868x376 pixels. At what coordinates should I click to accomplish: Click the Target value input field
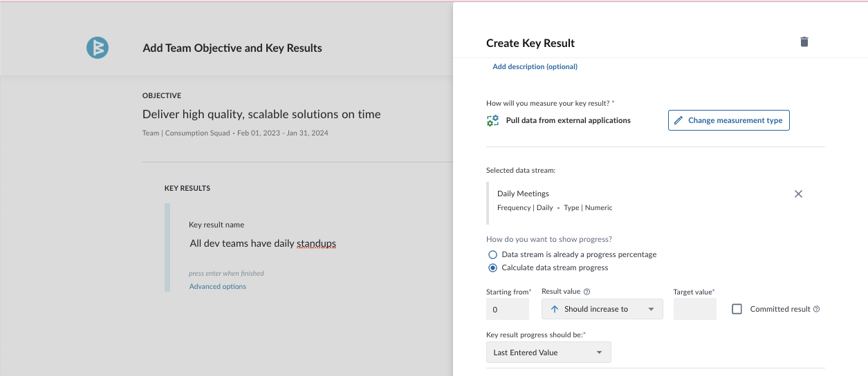click(x=695, y=309)
